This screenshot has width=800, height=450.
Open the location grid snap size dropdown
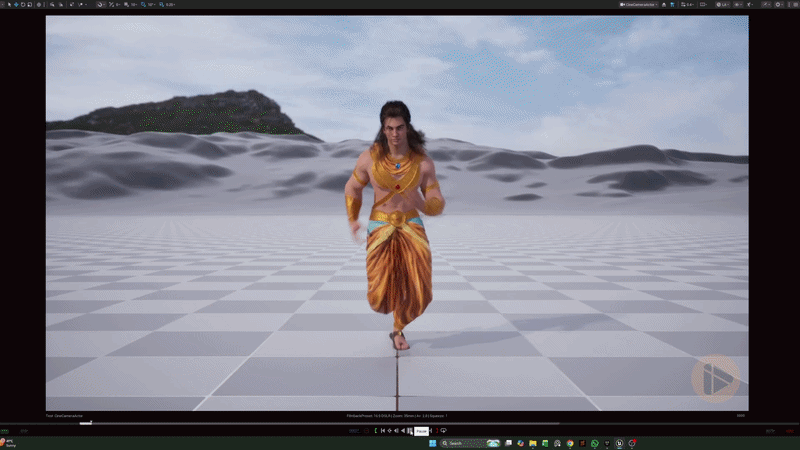coord(132,5)
